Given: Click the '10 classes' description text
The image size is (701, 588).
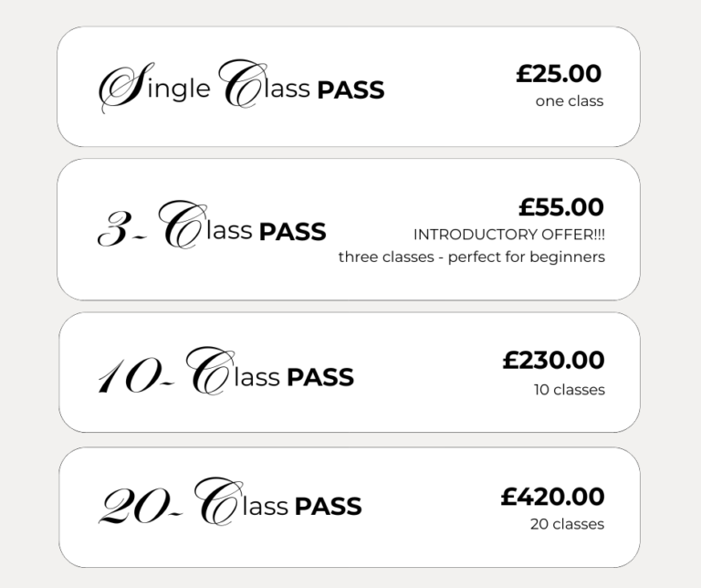Looking at the screenshot, I should [x=570, y=390].
